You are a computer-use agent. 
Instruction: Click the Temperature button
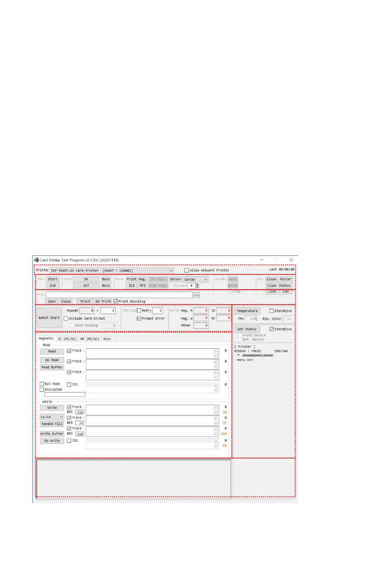click(x=247, y=311)
